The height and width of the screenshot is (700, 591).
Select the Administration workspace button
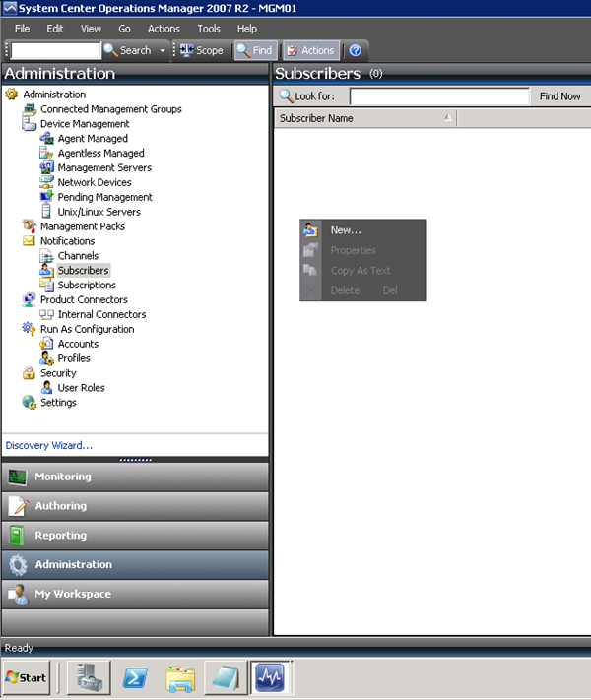135,565
